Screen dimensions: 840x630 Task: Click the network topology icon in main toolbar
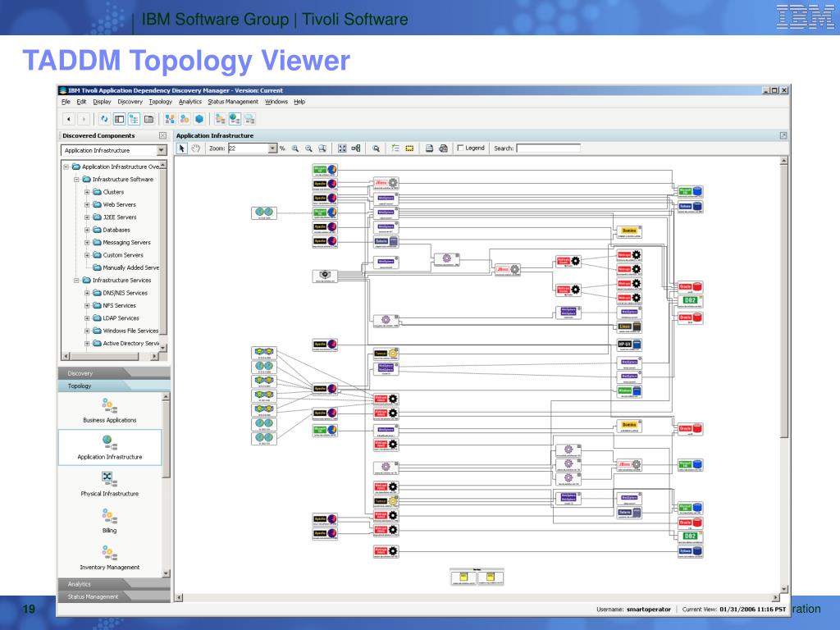point(169,119)
